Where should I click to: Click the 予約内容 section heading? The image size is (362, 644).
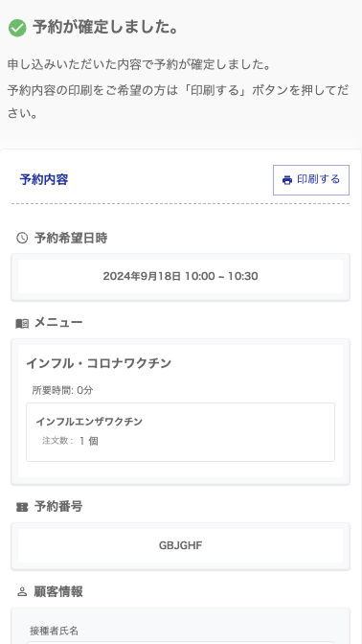coord(44,179)
